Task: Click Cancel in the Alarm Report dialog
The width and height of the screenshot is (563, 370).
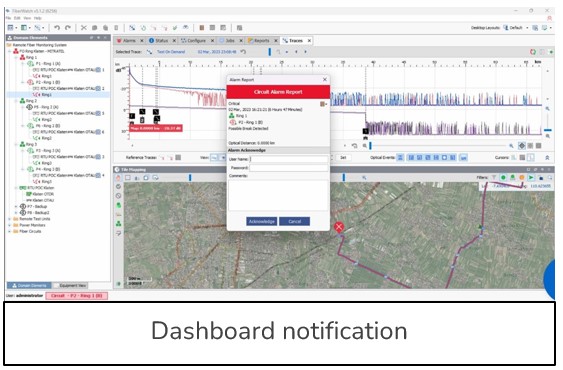Action: pyautogui.click(x=294, y=222)
